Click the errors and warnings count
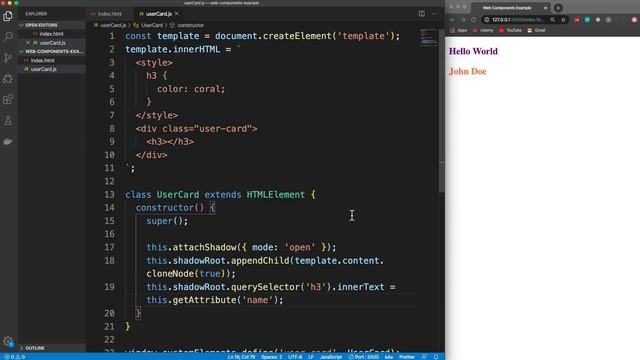Screen dimensions: 640x360 [15, 357]
